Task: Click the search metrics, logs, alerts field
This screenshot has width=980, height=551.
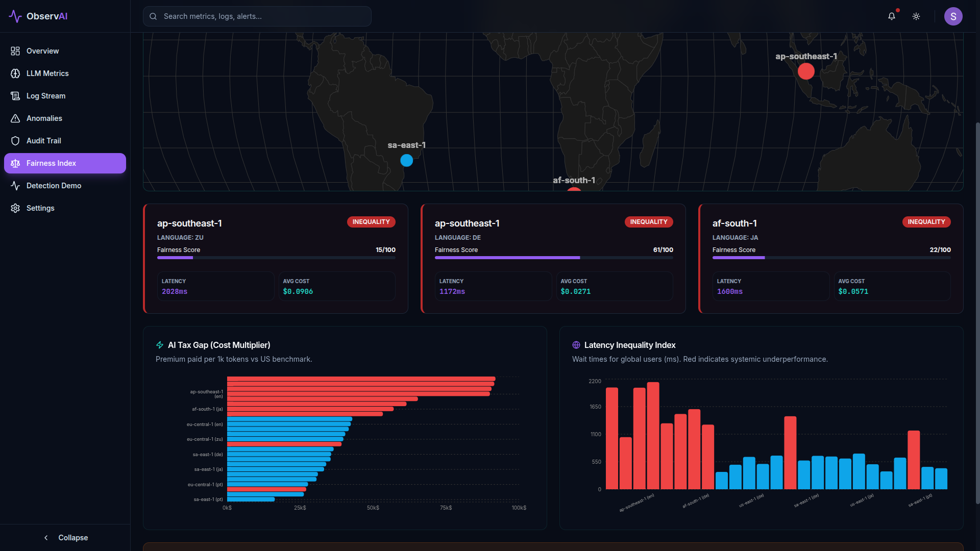Action: [x=257, y=16]
